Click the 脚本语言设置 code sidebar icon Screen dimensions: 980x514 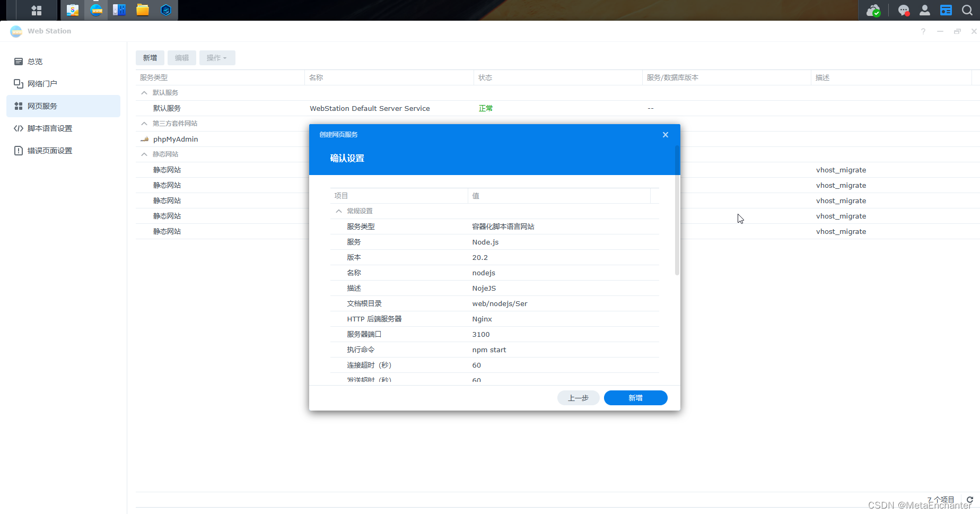coord(19,128)
